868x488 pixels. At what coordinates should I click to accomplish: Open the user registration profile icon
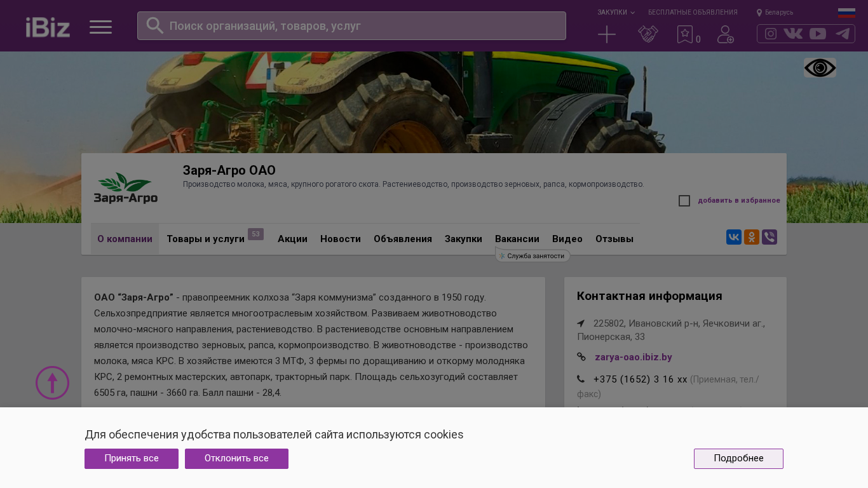726,34
